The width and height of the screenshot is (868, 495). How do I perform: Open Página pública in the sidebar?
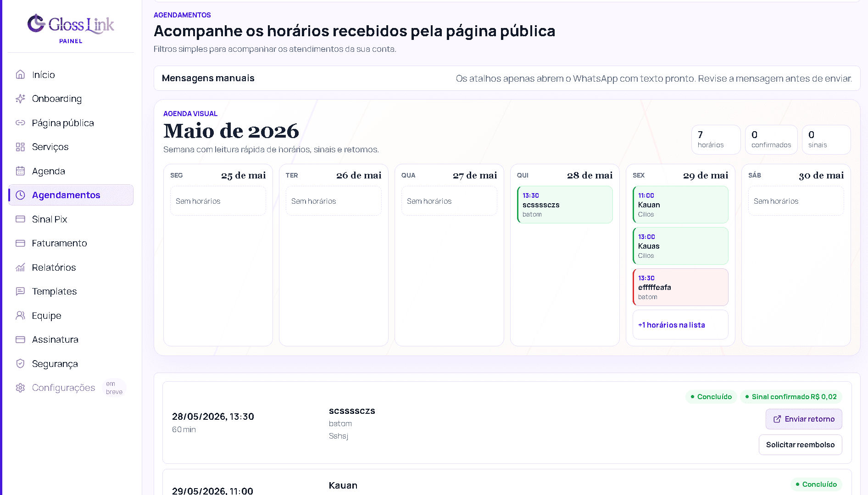tap(71, 123)
